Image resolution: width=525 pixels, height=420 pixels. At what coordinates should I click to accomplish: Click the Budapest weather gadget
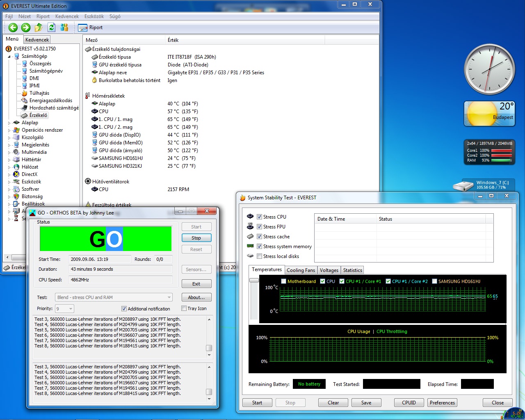pos(489,114)
